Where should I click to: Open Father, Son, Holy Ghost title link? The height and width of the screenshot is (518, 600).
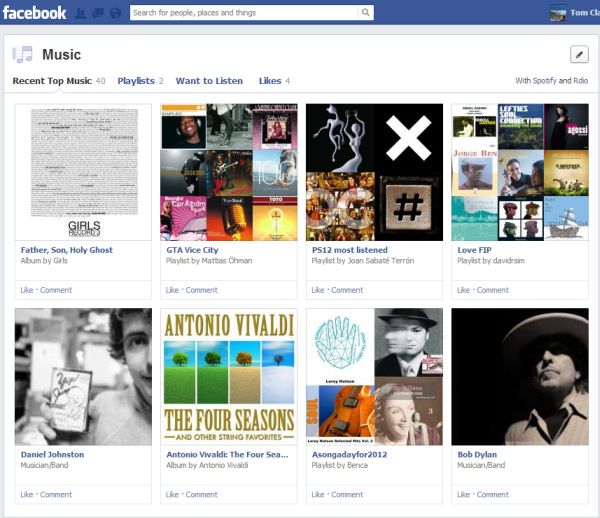[67, 250]
